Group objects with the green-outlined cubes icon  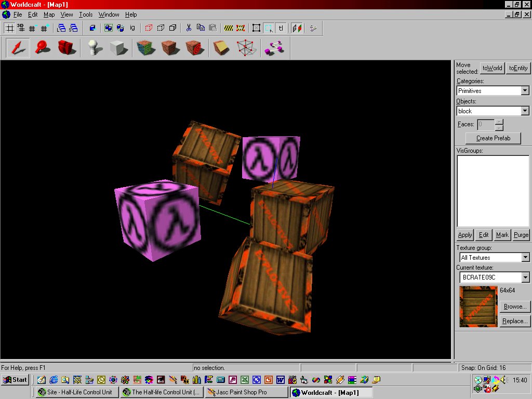click(x=108, y=28)
